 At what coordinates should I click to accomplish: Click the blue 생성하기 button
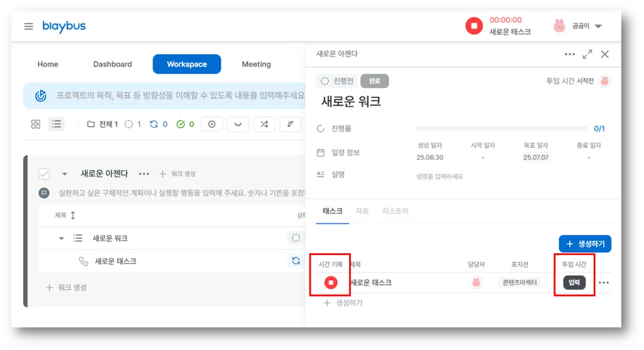coord(584,244)
